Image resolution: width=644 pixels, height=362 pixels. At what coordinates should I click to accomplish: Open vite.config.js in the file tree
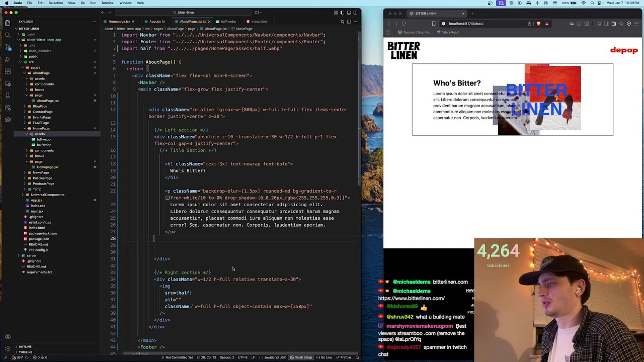click(38, 250)
